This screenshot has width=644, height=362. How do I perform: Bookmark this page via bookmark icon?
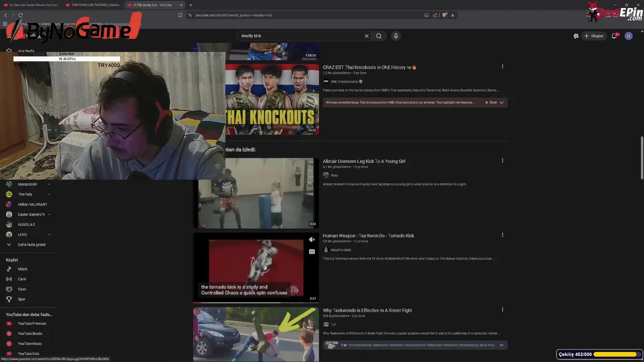(x=180, y=15)
